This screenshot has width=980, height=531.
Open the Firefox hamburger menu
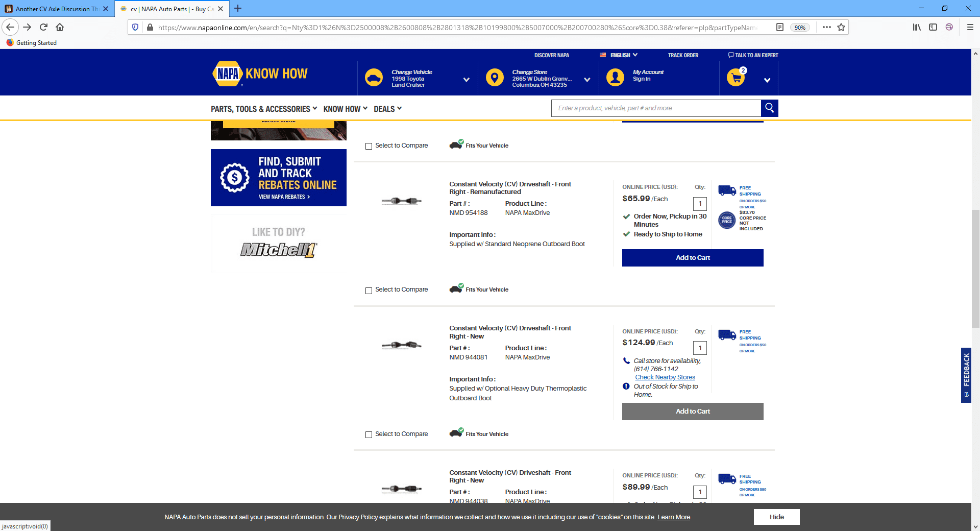pos(970,27)
